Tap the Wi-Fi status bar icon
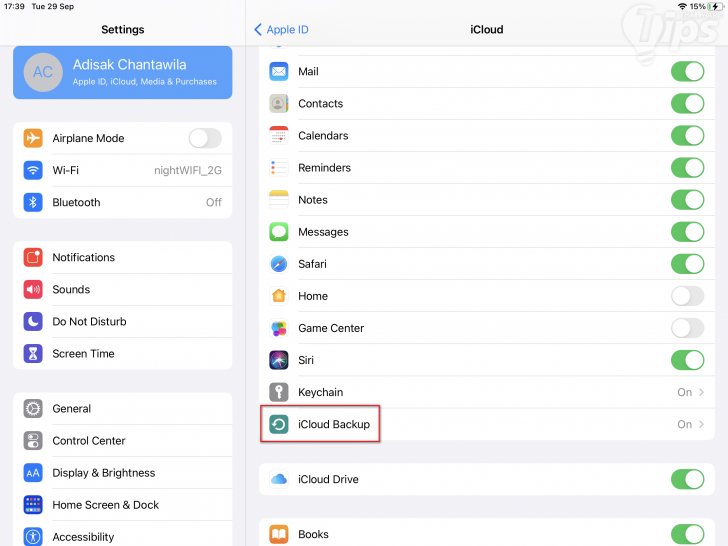This screenshot has width=728, height=546. [682, 6]
